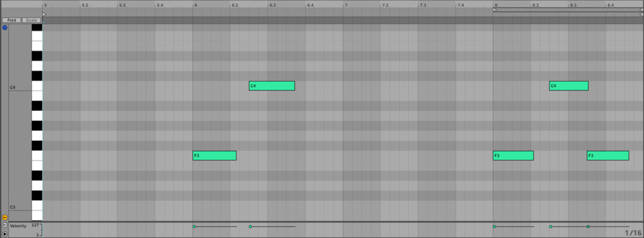Select the velocity marker after 8.3
Viewport: 644px width, 238px height.
[x=588, y=227]
